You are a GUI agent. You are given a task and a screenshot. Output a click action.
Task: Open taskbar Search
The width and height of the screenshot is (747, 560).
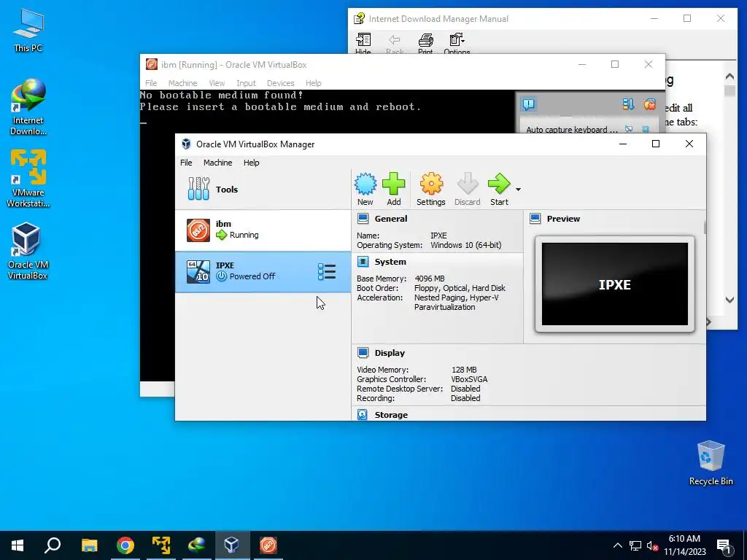pos(53,545)
